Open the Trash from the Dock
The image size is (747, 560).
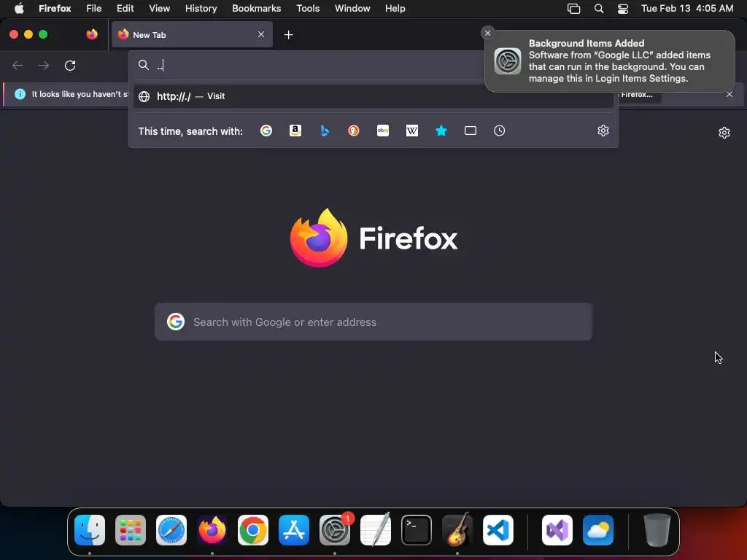657,530
